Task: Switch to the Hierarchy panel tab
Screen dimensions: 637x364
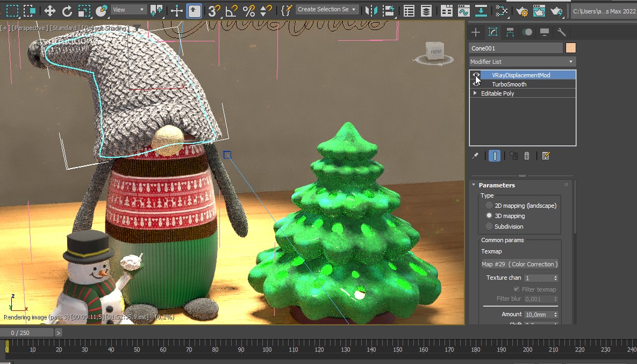Action: click(x=510, y=32)
